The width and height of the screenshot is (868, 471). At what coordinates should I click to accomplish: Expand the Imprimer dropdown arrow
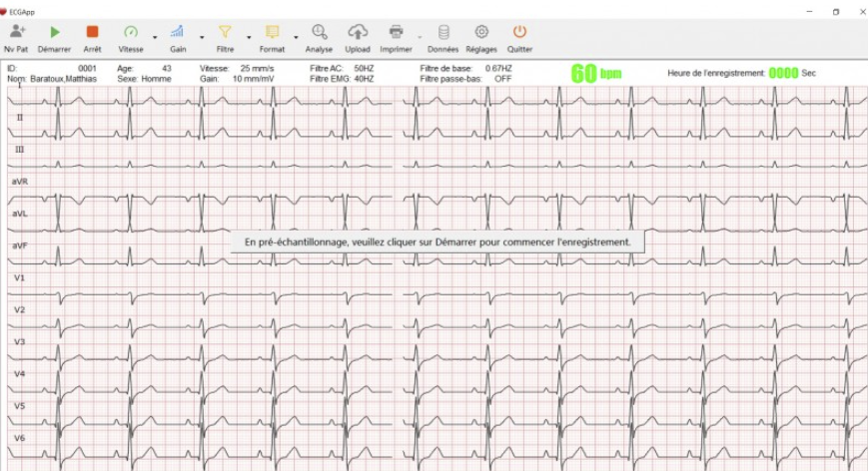420,38
